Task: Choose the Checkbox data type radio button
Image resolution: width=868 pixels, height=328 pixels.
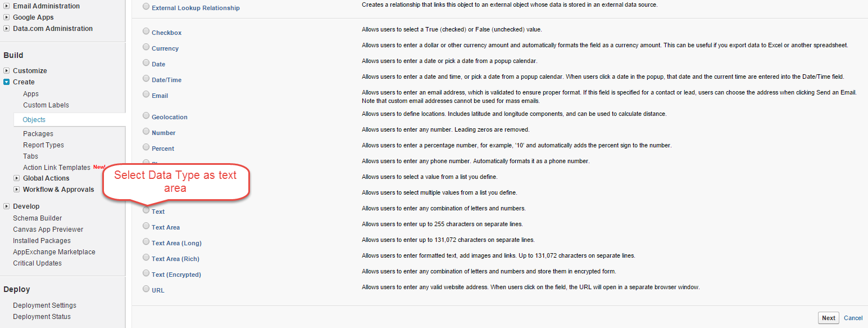Action: [x=146, y=32]
